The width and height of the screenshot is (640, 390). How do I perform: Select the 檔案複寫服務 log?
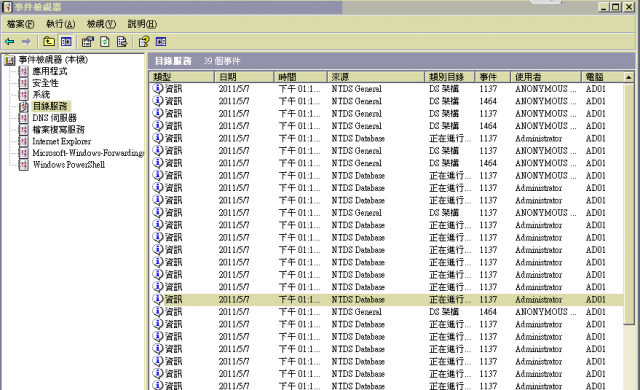[x=58, y=130]
